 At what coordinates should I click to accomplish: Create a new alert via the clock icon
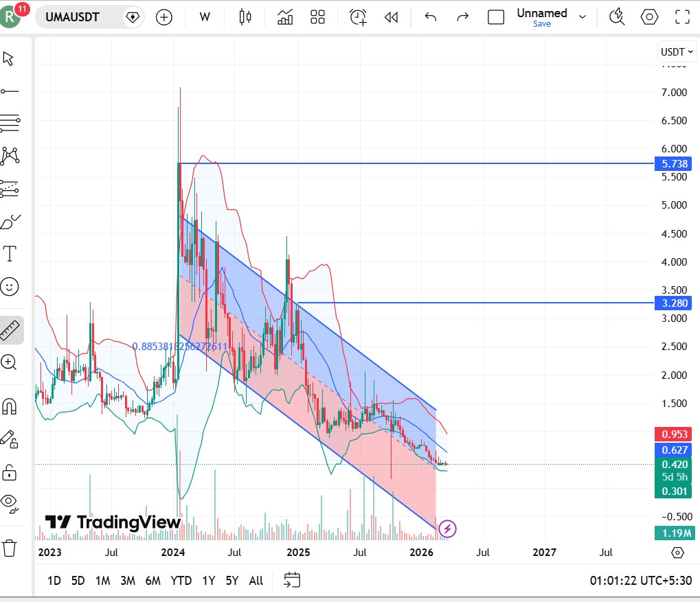[357, 16]
